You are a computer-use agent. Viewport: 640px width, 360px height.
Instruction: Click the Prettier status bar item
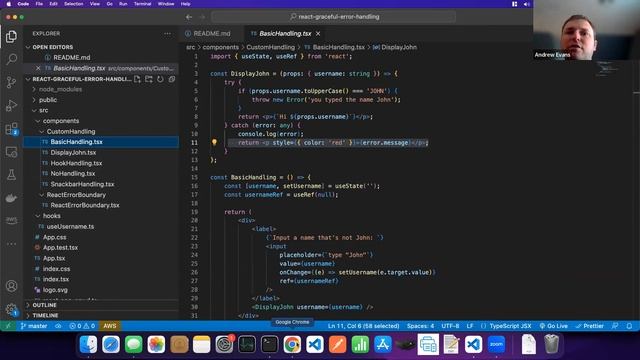[x=589, y=326]
